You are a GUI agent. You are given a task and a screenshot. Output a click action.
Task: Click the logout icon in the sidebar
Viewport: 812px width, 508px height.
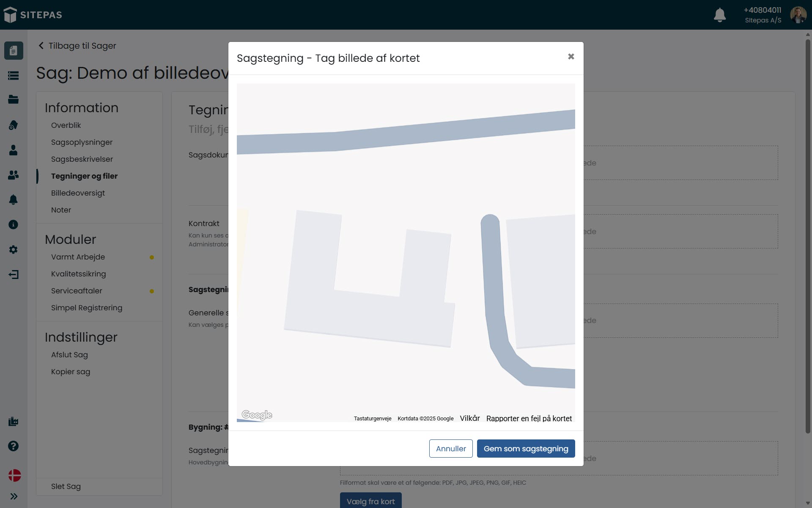pos(14,274)
